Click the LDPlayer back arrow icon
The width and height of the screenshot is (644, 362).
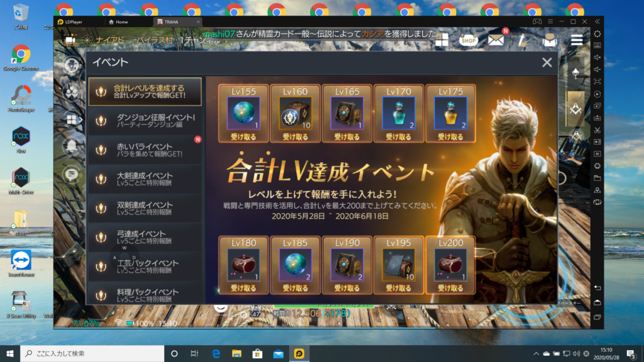(597, 287)
